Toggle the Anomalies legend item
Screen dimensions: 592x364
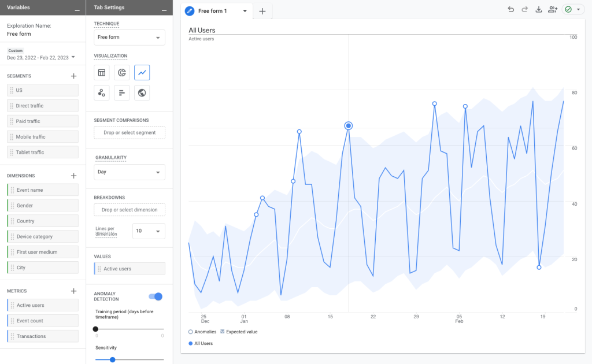pyautogui.click(x=202, y=332)
